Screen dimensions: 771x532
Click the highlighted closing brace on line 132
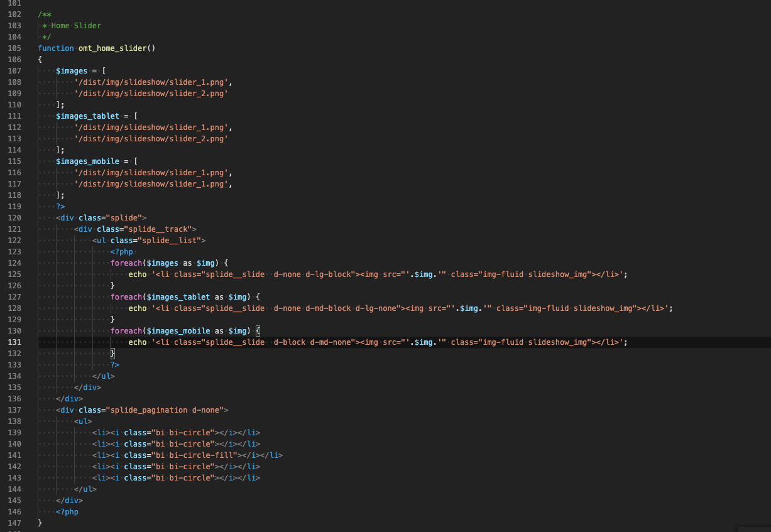click(x=113, y=354)
